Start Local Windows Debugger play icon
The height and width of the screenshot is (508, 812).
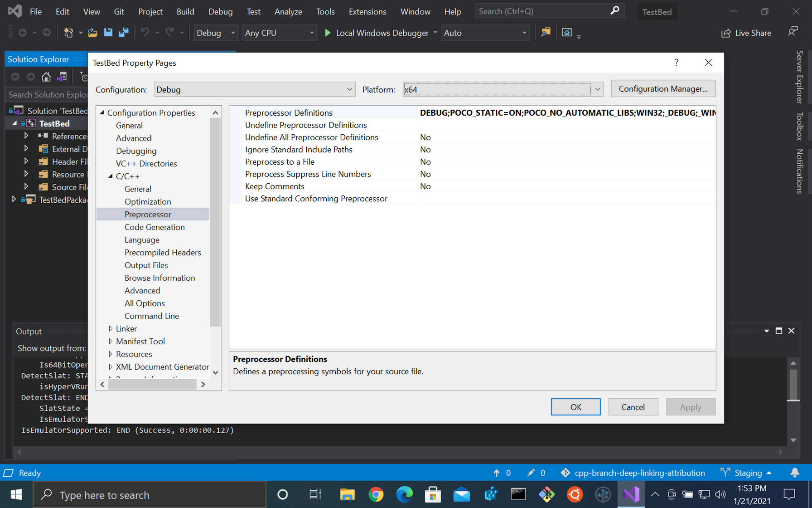click(328, 33)
